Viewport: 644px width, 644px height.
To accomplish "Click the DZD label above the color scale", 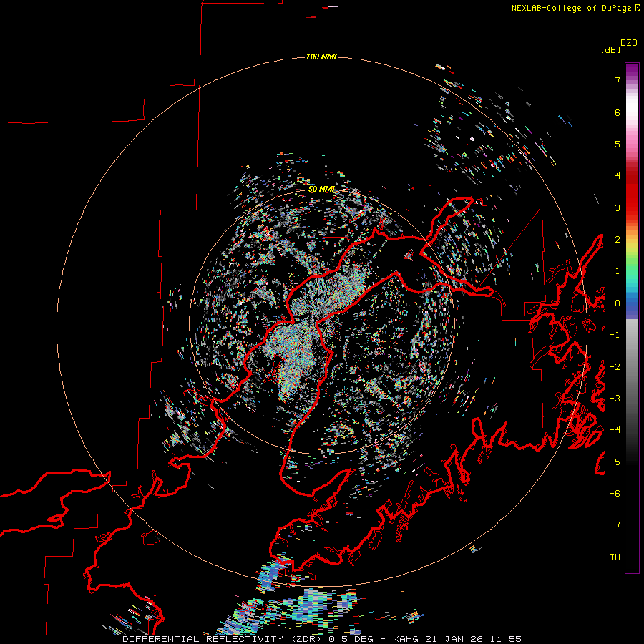I will [x=629, y=42].
